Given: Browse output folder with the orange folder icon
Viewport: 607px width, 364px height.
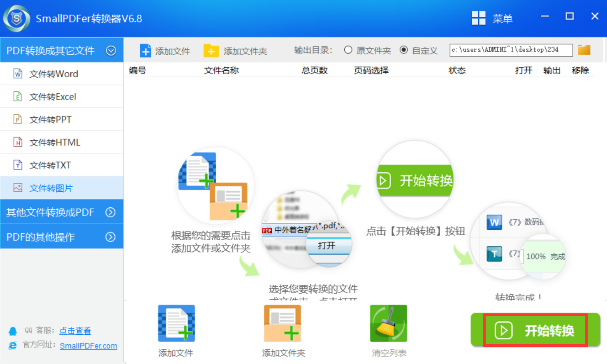Looking at the screenshot, I should click(584, 50).
